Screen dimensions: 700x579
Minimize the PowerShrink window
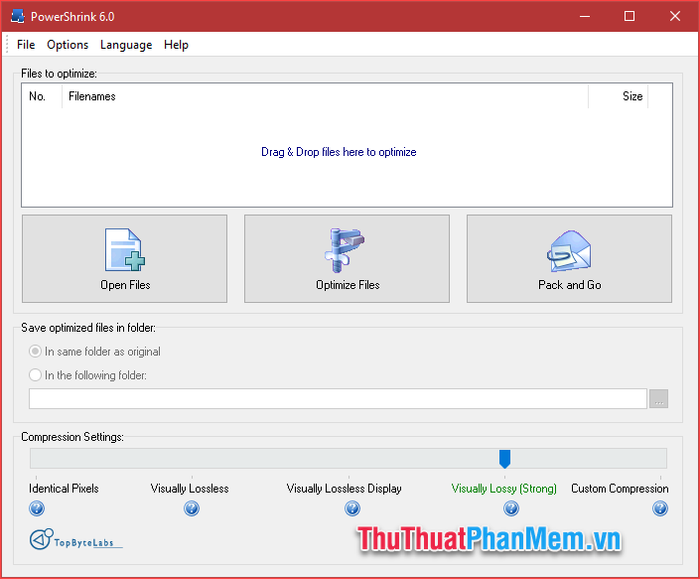[585, 17]
